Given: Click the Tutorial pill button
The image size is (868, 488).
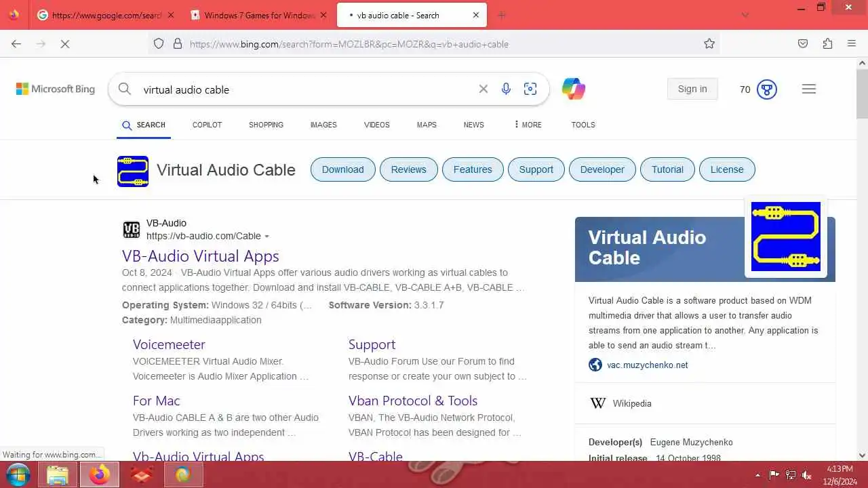Looking at the screenshot, I should [667, 169].
